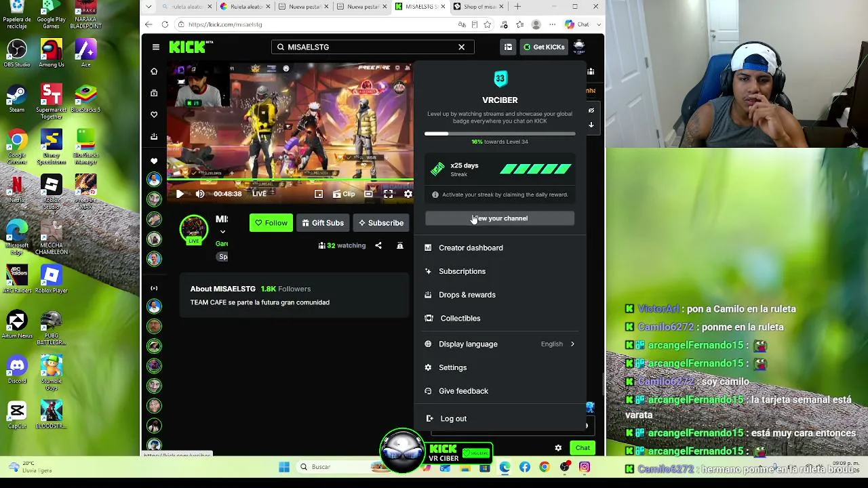Follow the MISAELSTG channel

(271, 223)
